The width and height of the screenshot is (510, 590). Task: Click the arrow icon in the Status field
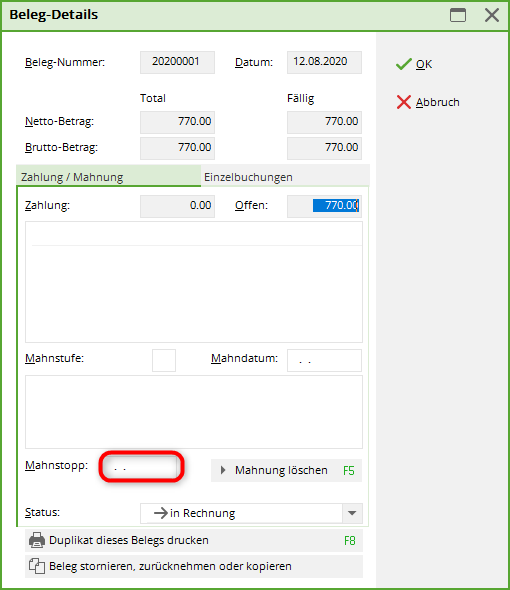(x=161, y=513)
